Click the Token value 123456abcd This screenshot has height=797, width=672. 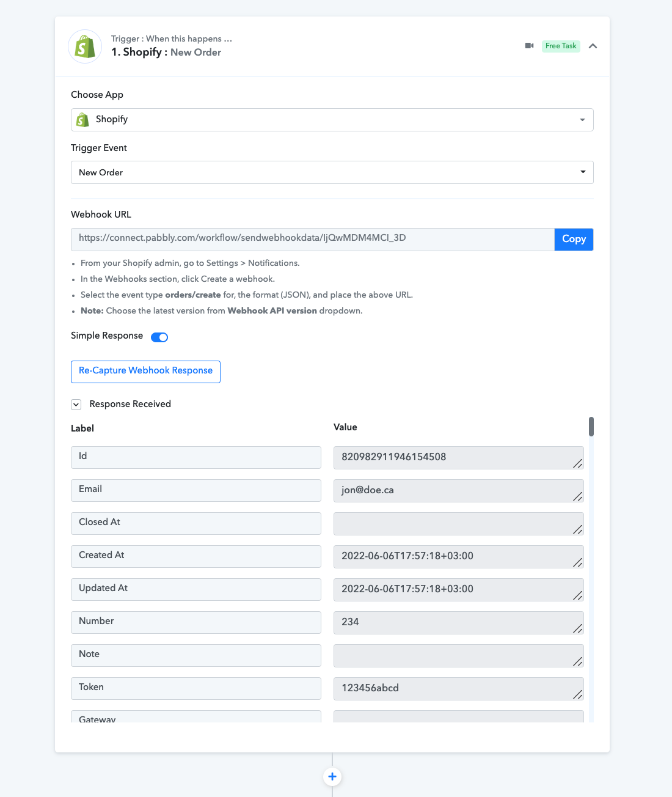click(x=459, y=689)
